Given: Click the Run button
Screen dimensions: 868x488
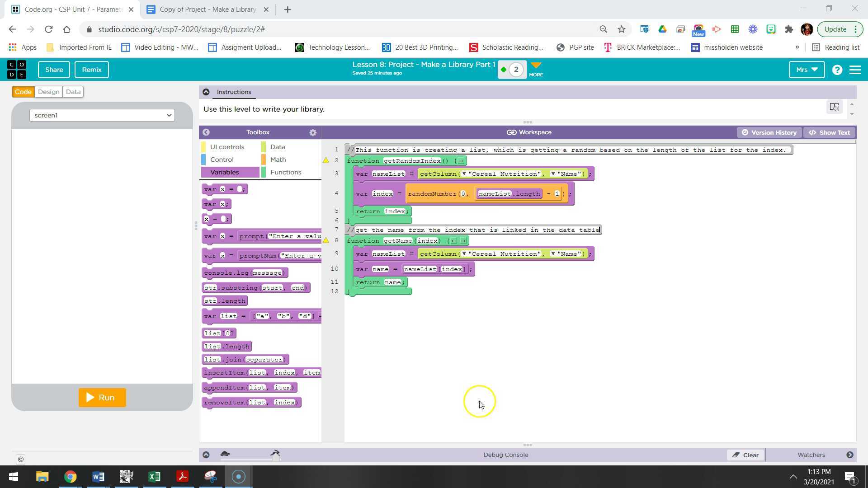Looking at the screenshot, I should click(x=102, y=397).
